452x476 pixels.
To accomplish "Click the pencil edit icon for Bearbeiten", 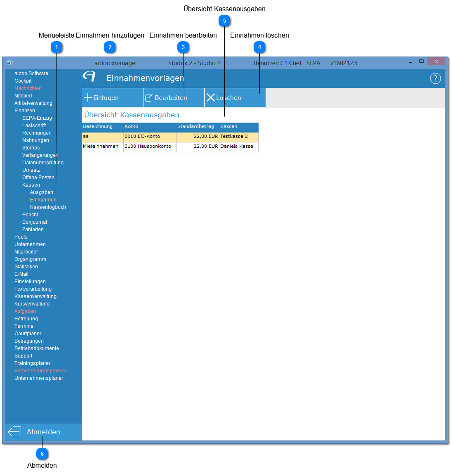I will (x=149, y=97).
